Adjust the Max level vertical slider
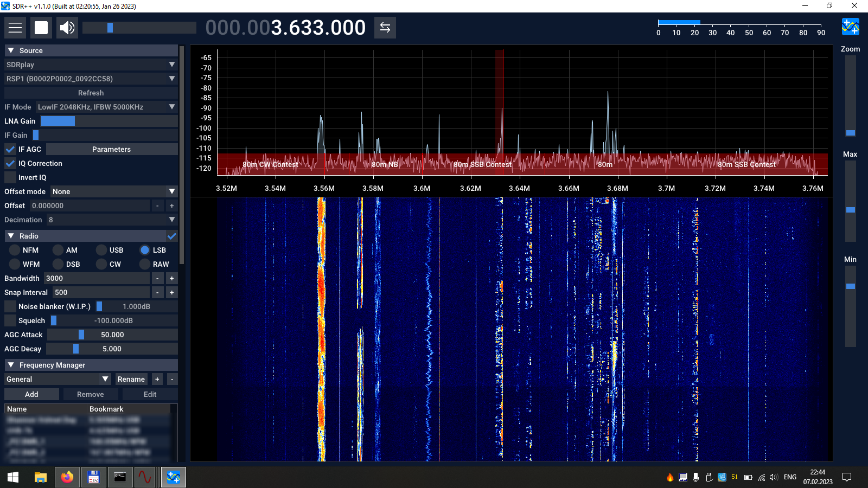Screen dimensions: 868x488 850,201
